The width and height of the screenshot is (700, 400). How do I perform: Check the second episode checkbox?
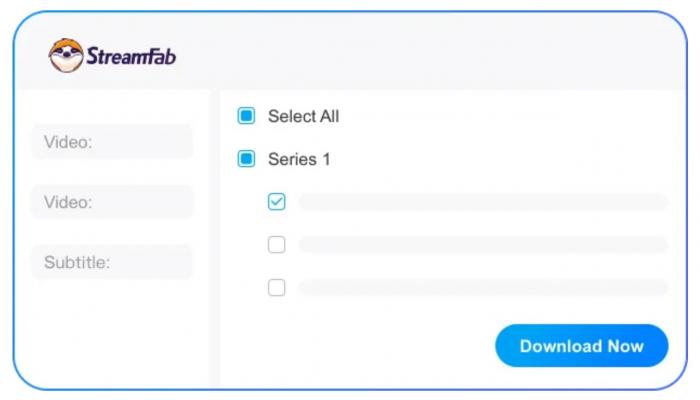click(x=276, y=244)
